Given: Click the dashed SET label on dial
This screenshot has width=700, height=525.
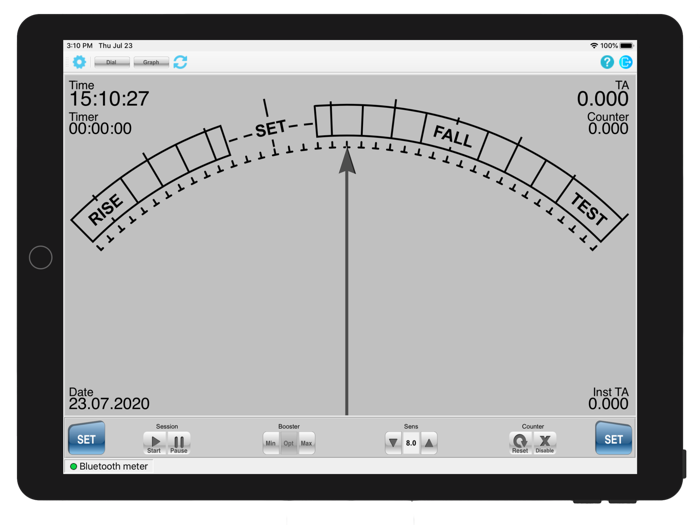Looking at the screenshot, I should coord(271,129).
